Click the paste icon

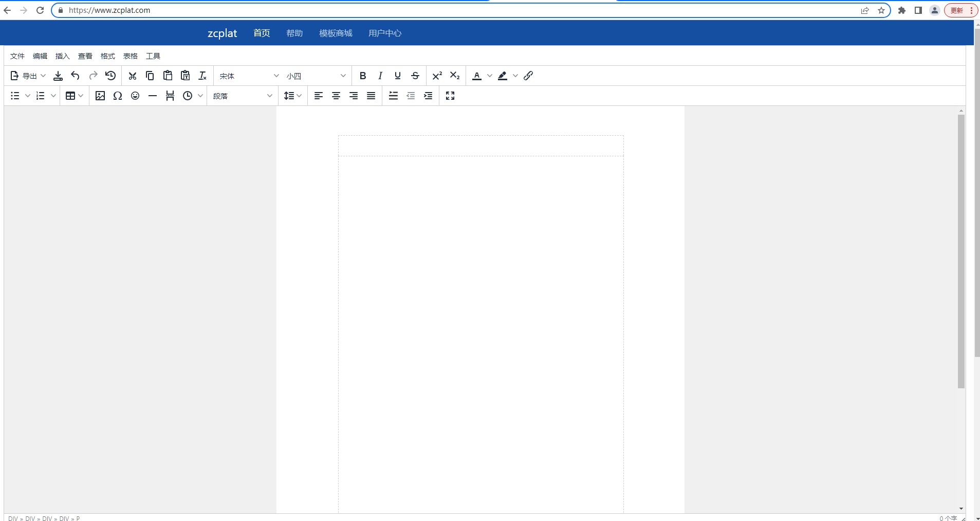[168, 76]
